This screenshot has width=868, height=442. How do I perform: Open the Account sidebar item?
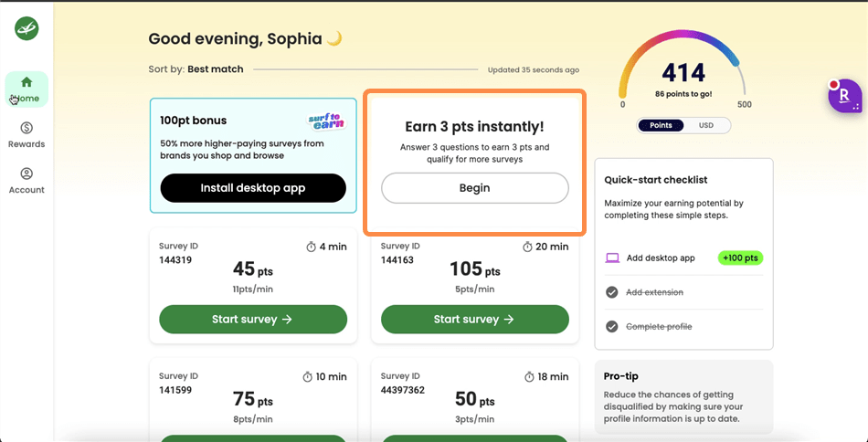[x=26, y=181]
